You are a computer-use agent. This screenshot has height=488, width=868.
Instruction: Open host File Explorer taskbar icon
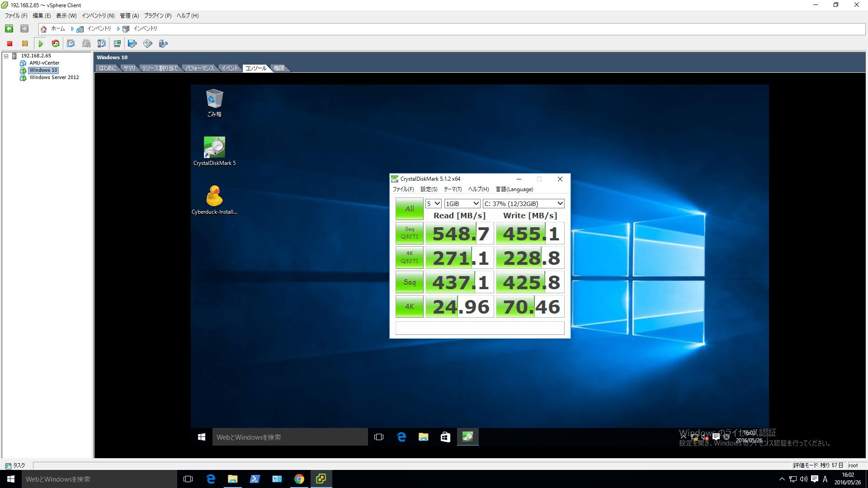tap(232, 479)
